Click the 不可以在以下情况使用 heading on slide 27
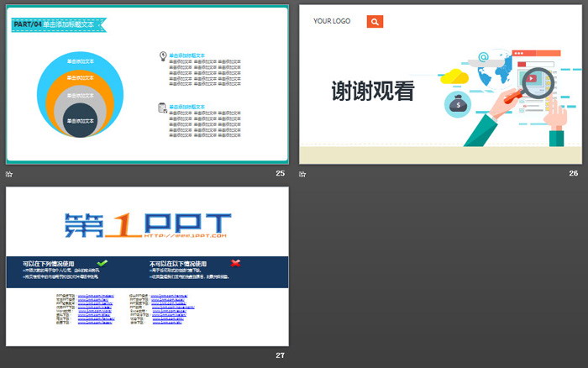The width and height of the screenshot is (588, 368). tap(178, 264)
